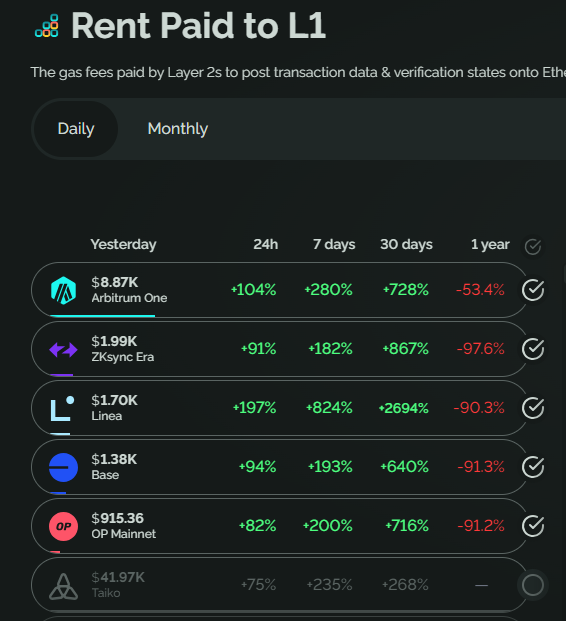Click the $41.97K value for Taiko
This screenshot has width=566, height=621.
click(118, 577)
